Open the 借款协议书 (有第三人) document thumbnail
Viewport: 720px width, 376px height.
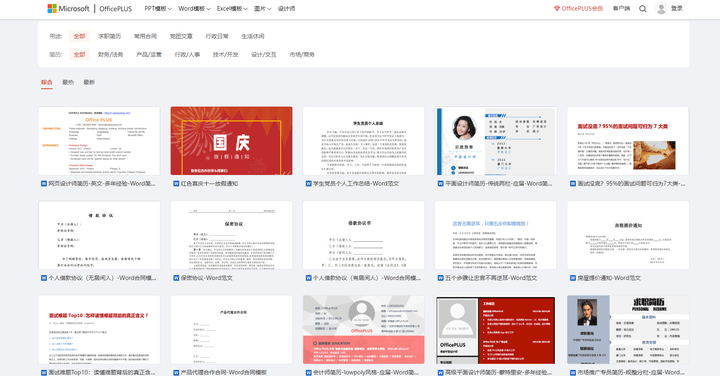click(x=364, y=235)
